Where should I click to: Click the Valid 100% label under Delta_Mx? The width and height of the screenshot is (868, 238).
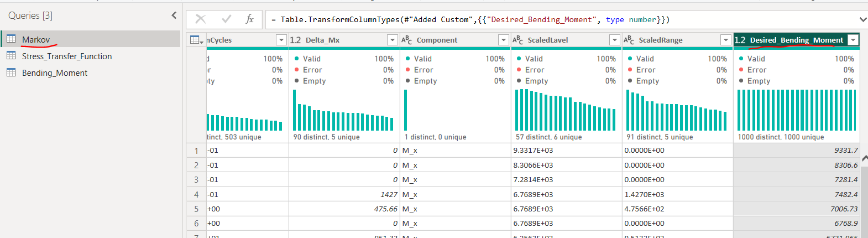click(344, 59)
